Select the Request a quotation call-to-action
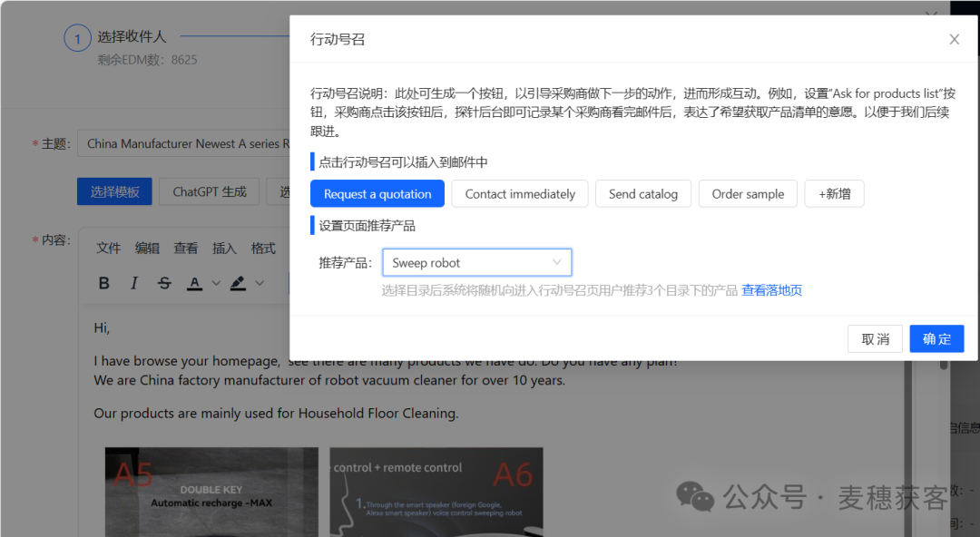Viewport: 980px width, 537px height. [377, 193]
